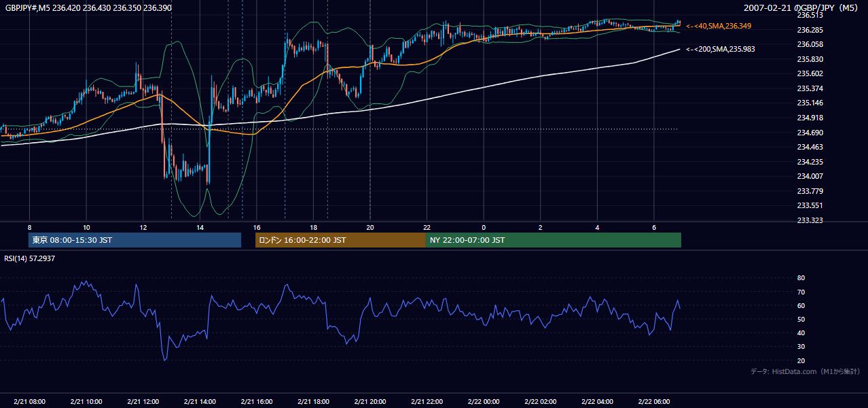
Task: Click the '2/22 06:00' date label
Action: (x=653, y=402)
